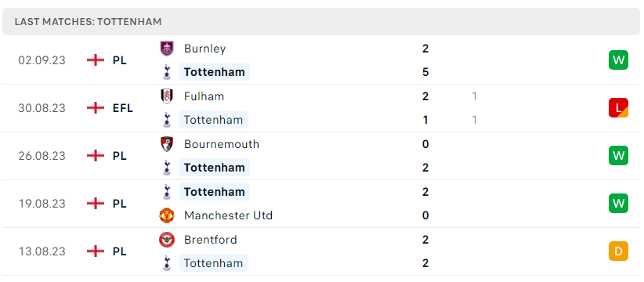Click the Brentford club crest icon
The width and height of the screenshot is (644, 282).
pos(167,240)
